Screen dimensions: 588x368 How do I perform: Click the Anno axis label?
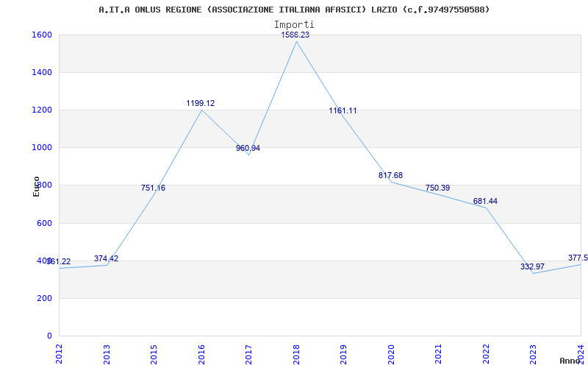(x=570, y=361)
